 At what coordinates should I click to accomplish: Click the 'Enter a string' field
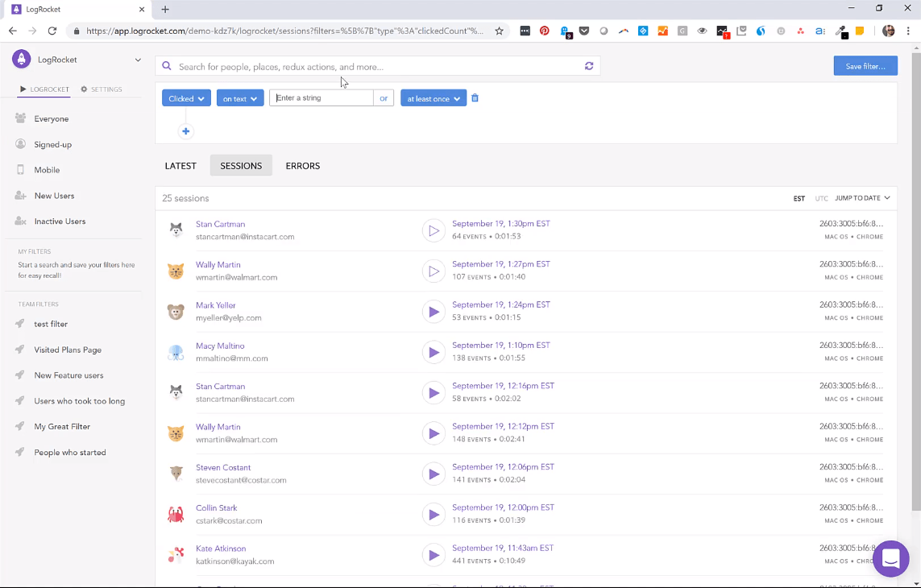tap(322, 98)
